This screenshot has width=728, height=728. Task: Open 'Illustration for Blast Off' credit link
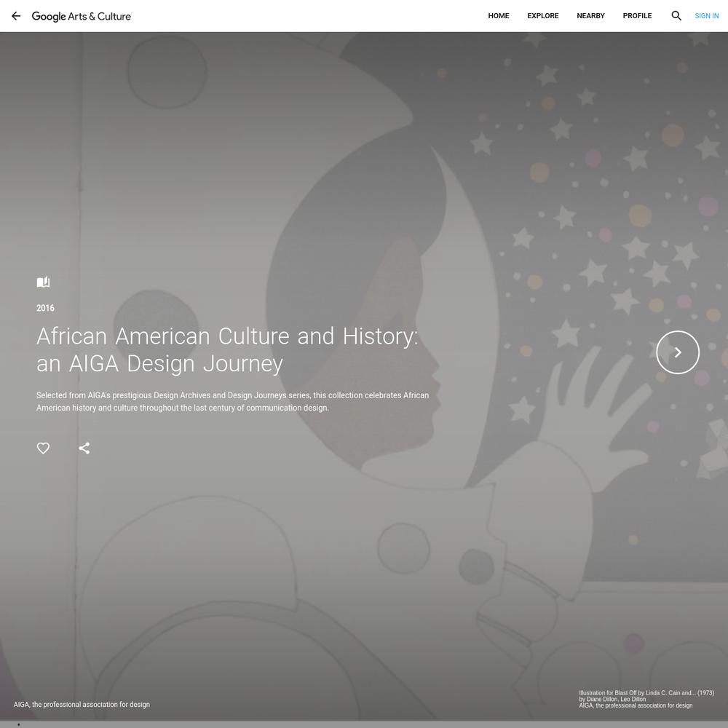[x=646, y=693]
